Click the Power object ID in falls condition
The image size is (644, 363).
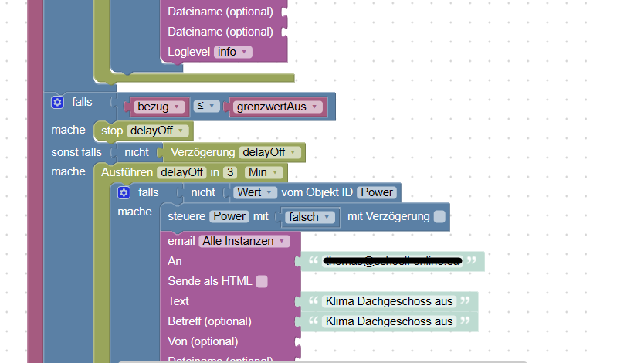click(377, 192)
